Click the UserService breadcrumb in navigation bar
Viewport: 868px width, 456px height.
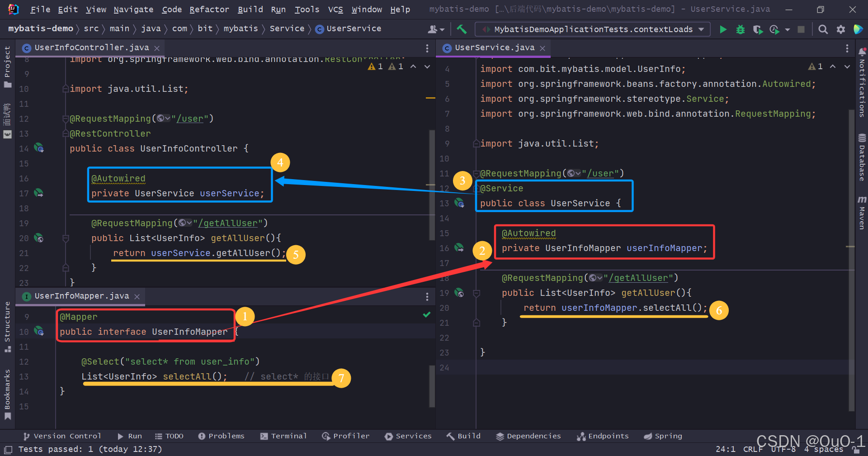pyautogui.click(x=348, y=28)
